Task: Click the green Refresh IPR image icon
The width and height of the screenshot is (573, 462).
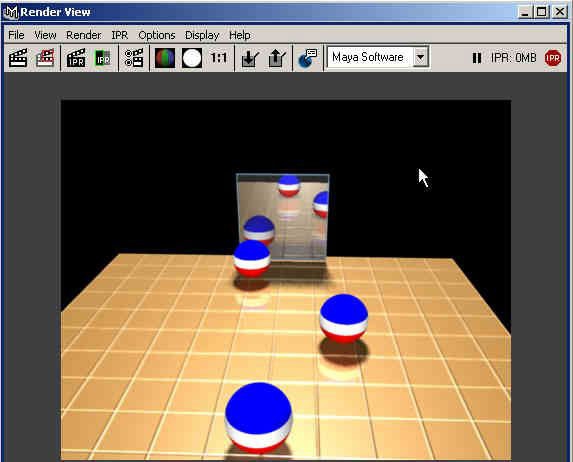Action: click(103, 58)
